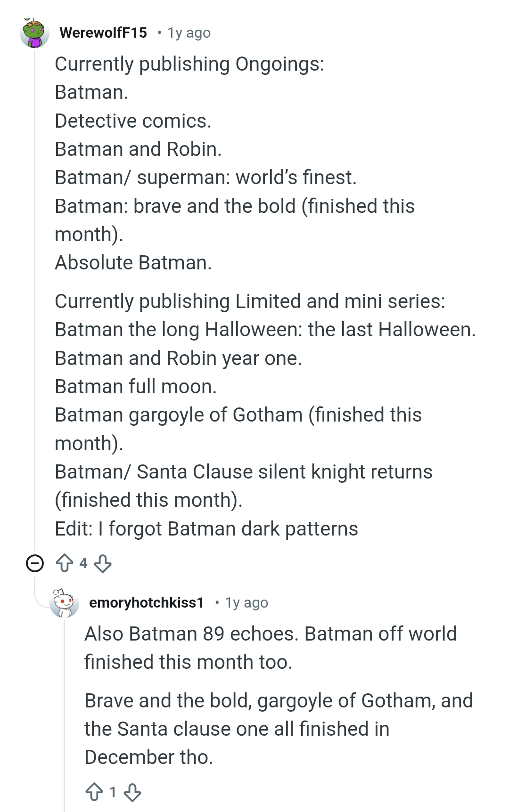Click the "Brave and the bold, gargoyle" paragraph
Viewport: 509px width, 812px height.
[x=278, y=729]
